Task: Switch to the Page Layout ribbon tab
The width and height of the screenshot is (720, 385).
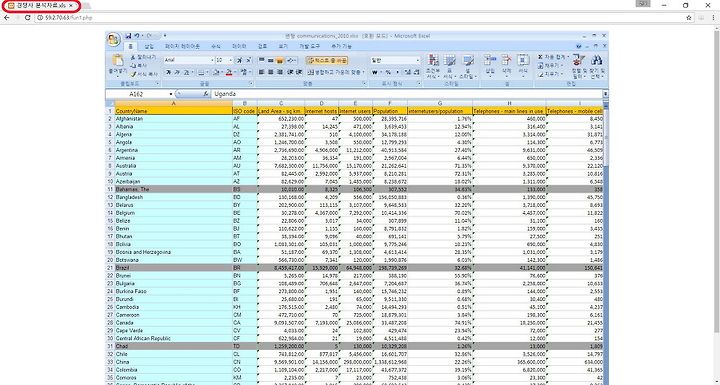Action: point(182,46)
